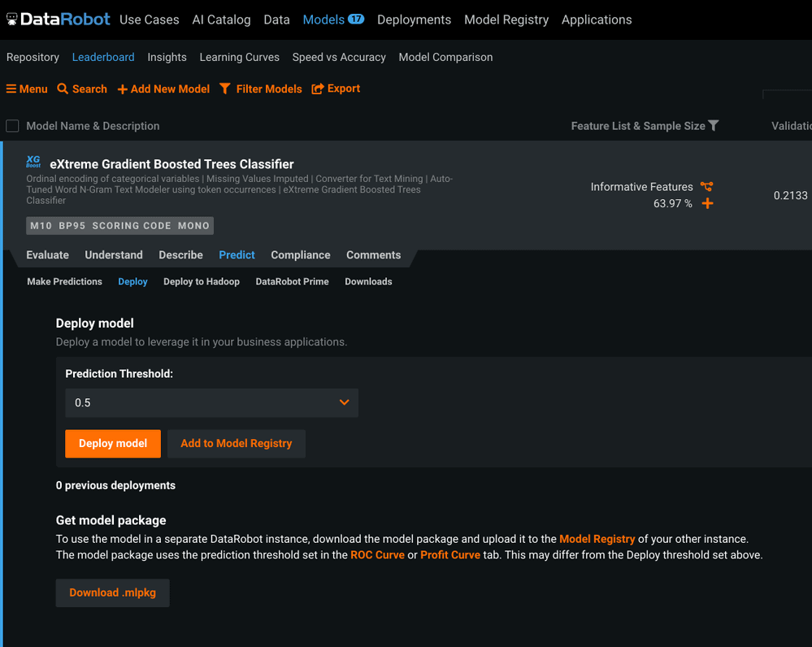Image resolution: width=812 pixels, height=647 pixels.
Task: Select the Compliance tab
Action: pyautogui.click(x=301, y=255)
